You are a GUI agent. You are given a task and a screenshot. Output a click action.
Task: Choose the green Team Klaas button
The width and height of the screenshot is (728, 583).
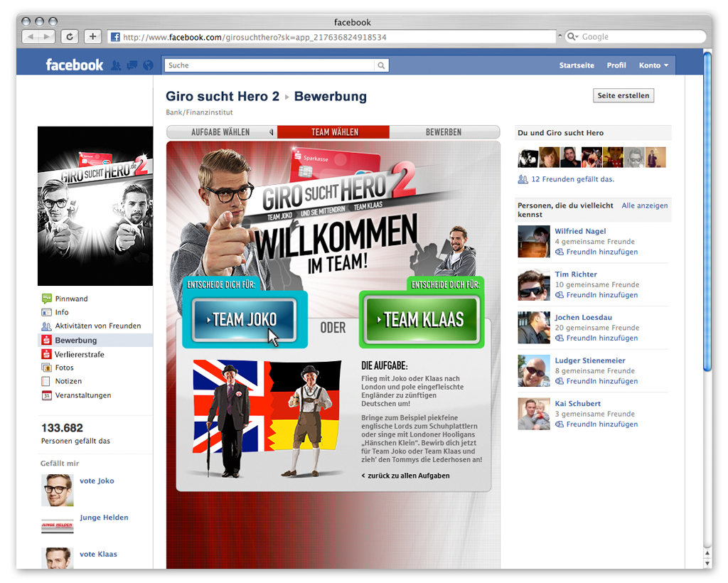(x=423, y=320)
